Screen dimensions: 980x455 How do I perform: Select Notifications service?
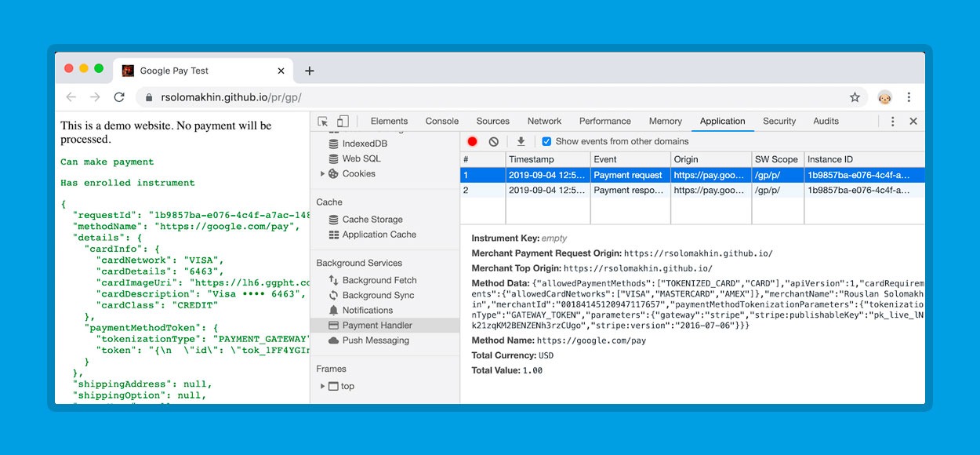(368, 311)
